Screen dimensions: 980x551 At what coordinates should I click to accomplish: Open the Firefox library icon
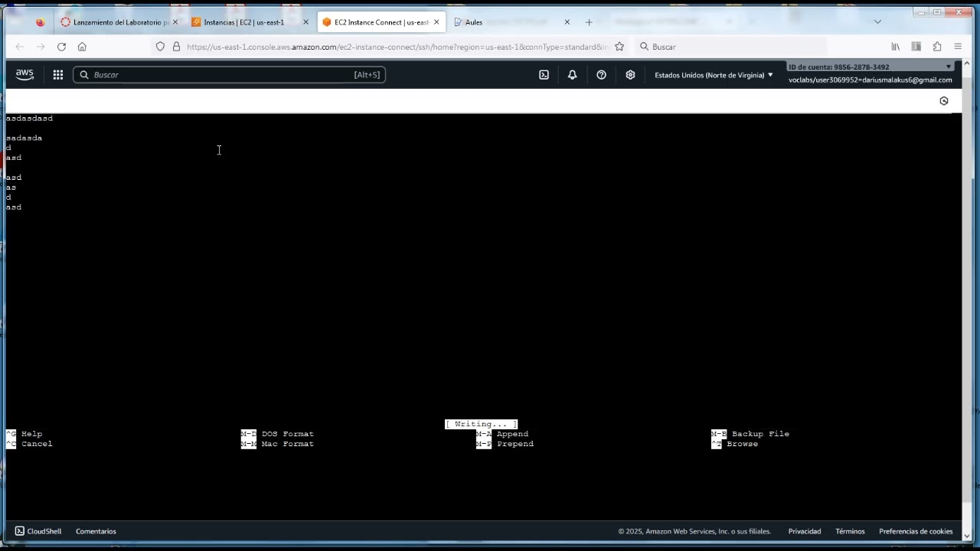click(895, 47)
